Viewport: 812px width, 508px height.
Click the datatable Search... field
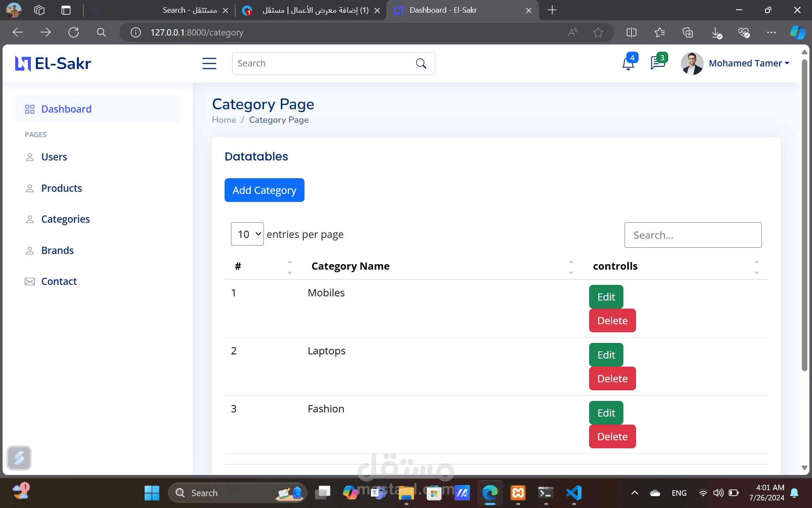click(x=693, y=235)
